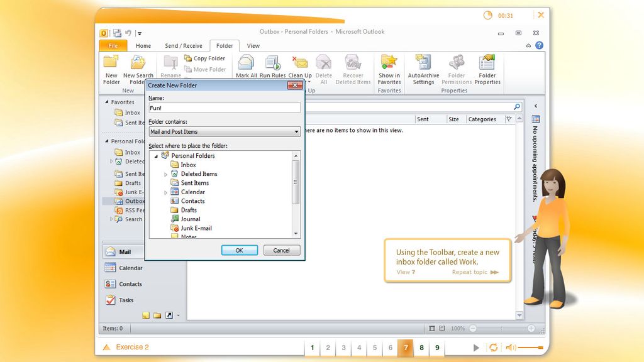Expand Calendar in dialog tree
Screen dimensions: 644x362
pyautogui.click(x=165, y=192)
